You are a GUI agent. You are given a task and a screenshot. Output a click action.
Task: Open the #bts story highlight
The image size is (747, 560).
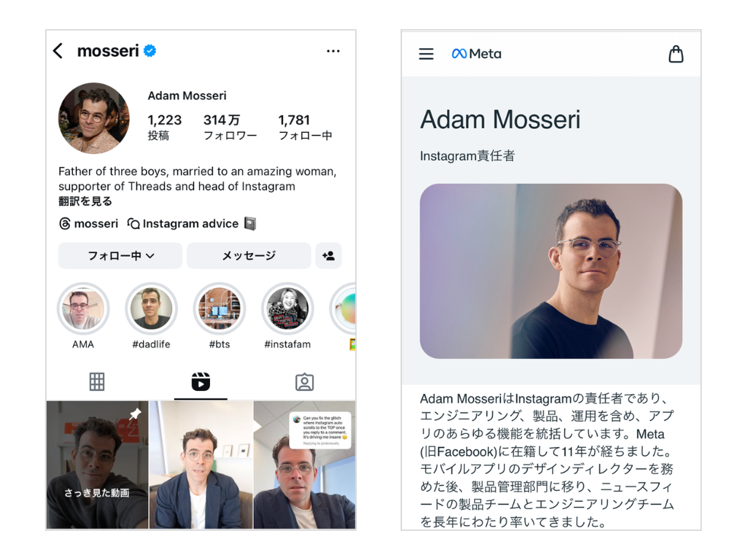click(219, 316)
